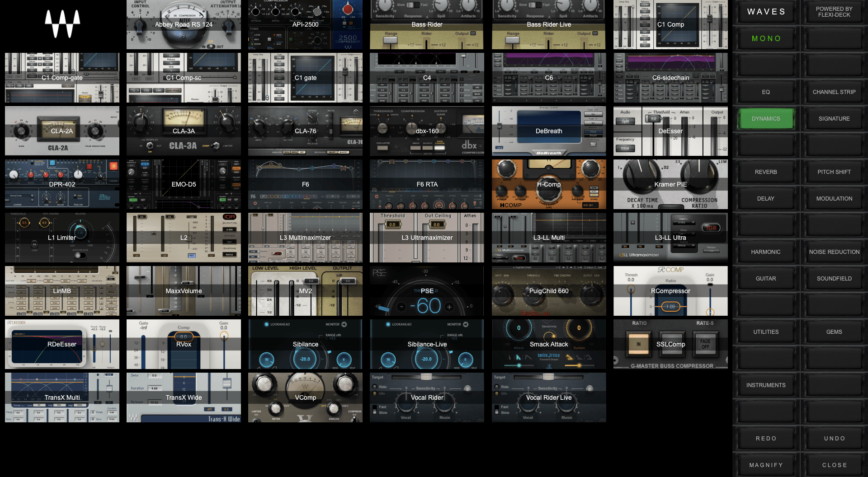Load the L1 Limiter plugin

[62, 238]
